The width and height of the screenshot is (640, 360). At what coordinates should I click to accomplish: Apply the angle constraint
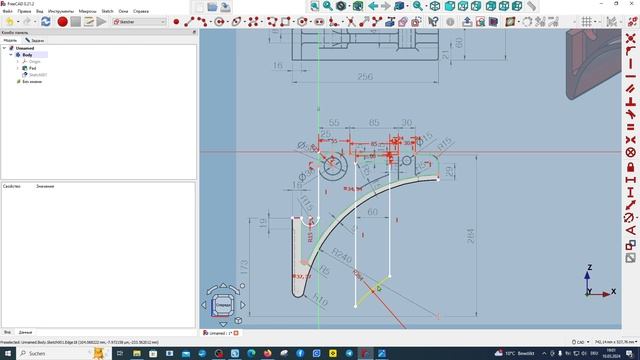point(631,230)
